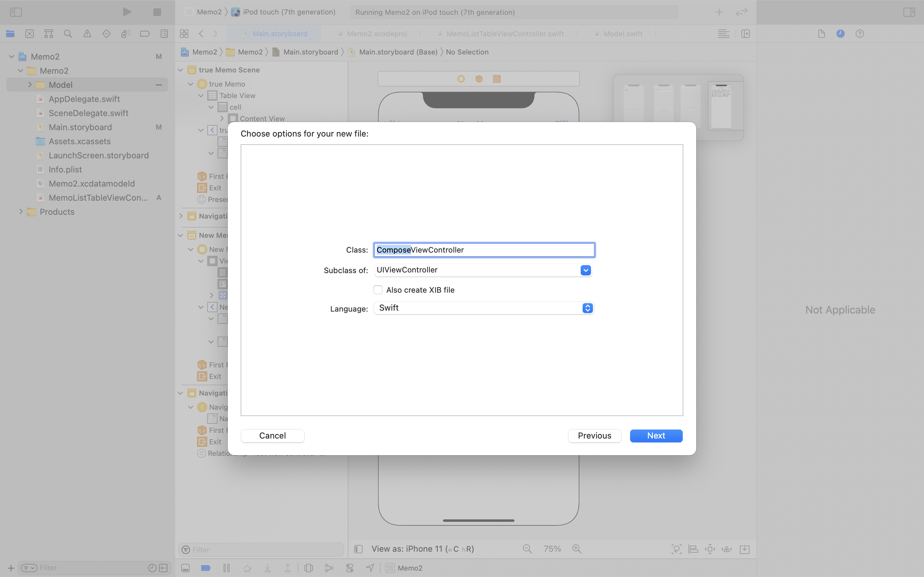Open the Language Swift popup
Screen dimensions: 924x577
[x=587, y=308]
